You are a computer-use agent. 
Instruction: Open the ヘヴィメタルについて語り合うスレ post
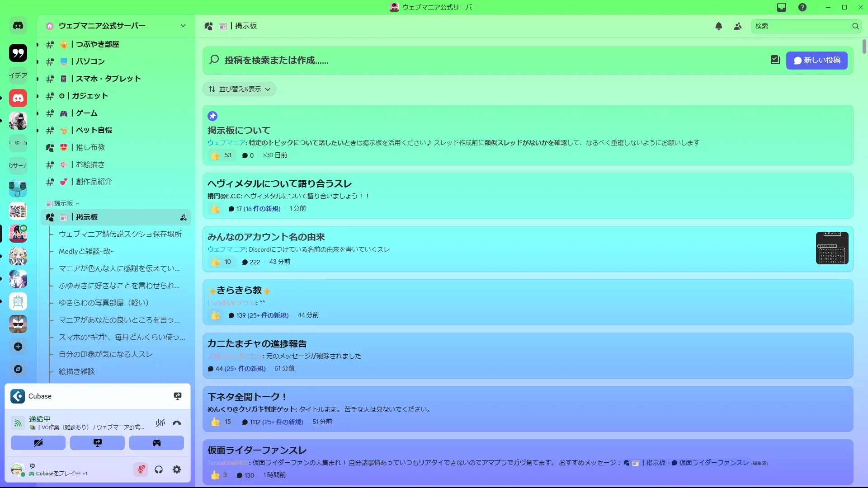279,183
